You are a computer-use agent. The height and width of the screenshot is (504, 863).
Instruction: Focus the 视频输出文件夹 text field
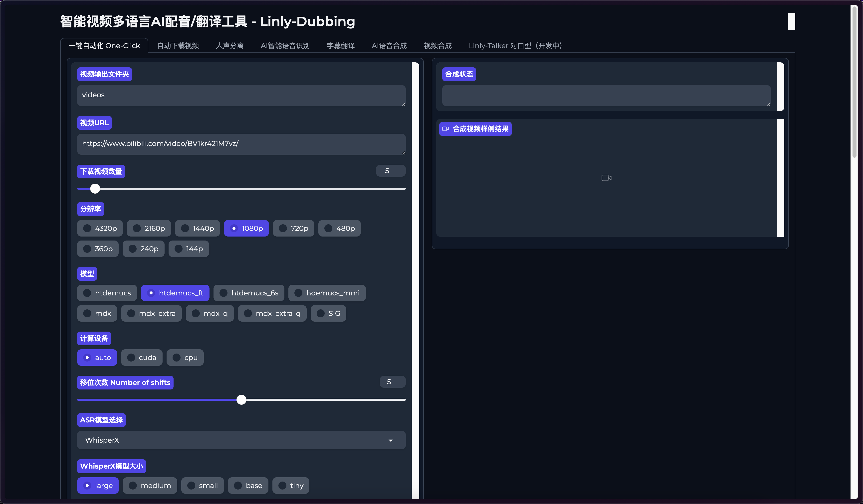point(241,96)
